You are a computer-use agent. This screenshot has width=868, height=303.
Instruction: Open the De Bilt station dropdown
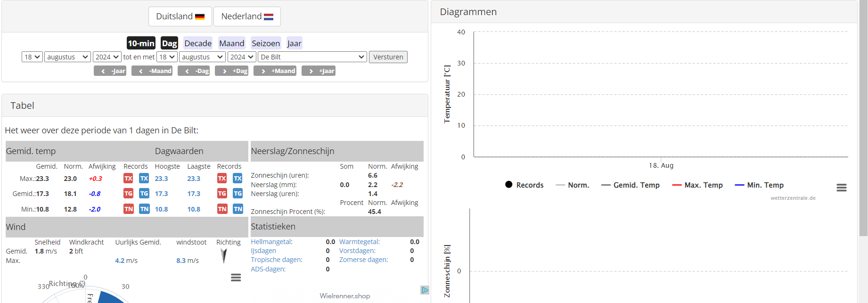[x=312, y=57]
